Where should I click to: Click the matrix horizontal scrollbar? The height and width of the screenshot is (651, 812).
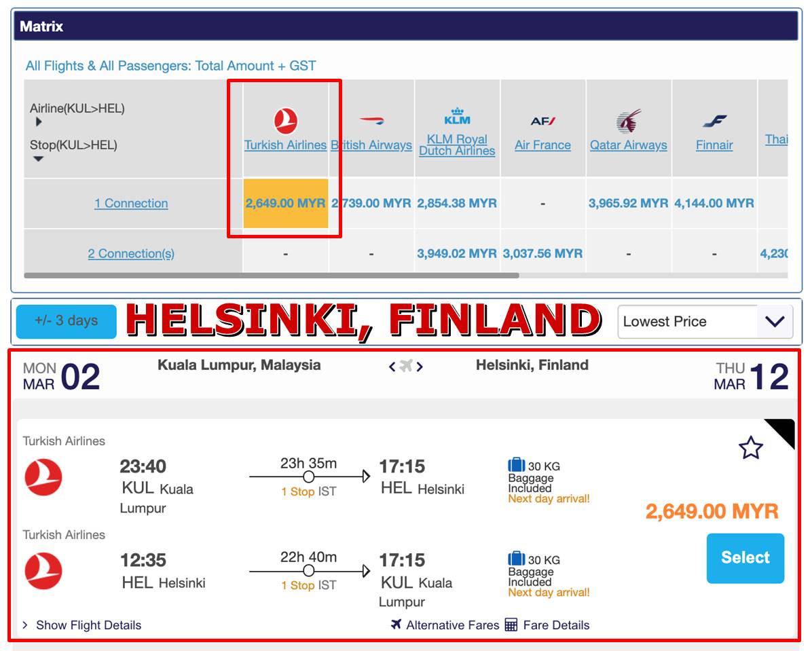click(272, 276)
